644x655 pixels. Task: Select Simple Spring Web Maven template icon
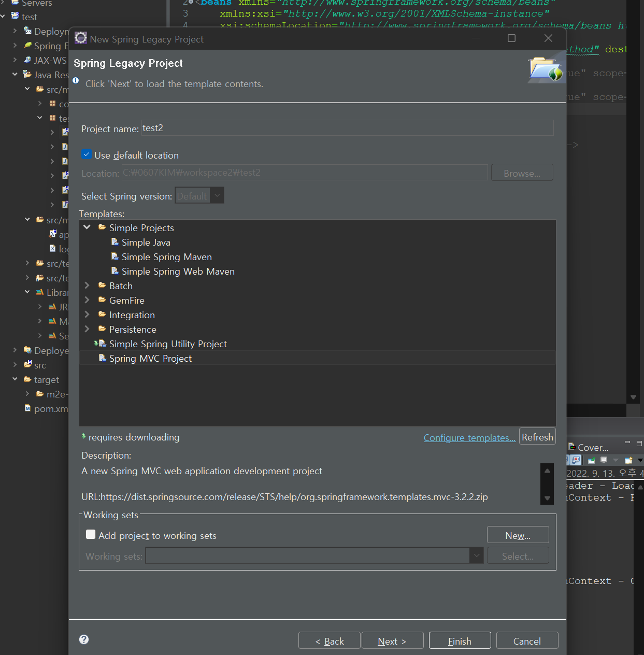pos(115,271)
